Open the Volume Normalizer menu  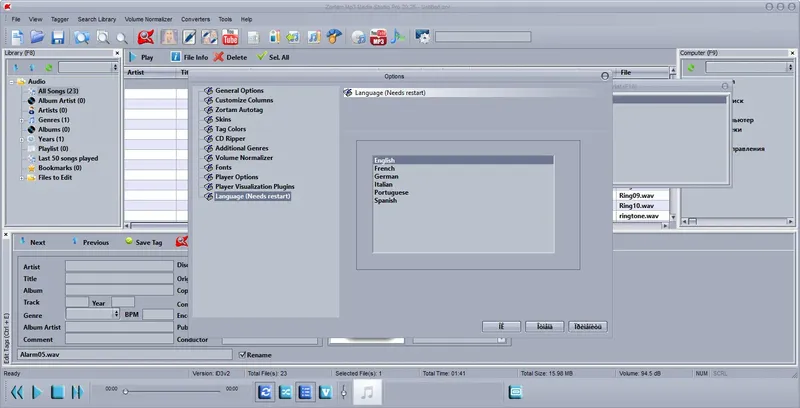[148, 19]
